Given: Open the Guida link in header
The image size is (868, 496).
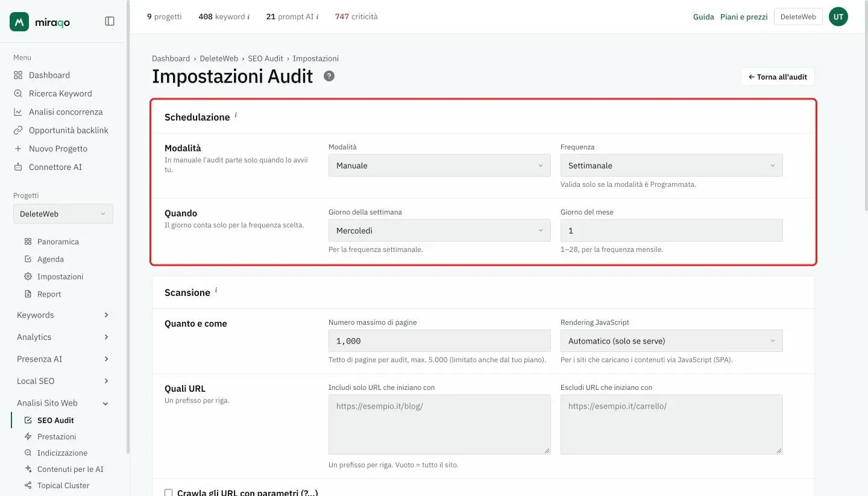Looking at the screenshot, I should (703, 17).
